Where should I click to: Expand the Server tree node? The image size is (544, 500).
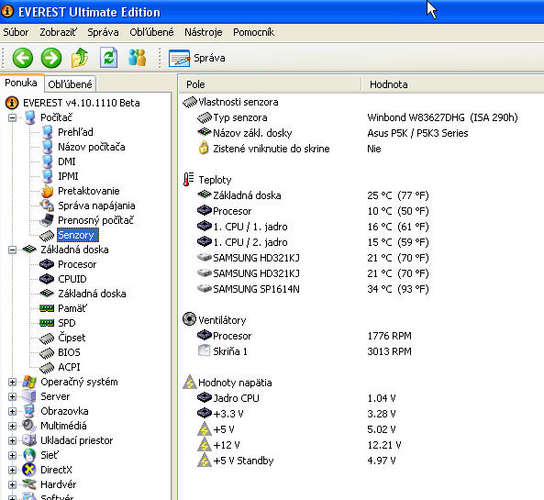[12, 396]
